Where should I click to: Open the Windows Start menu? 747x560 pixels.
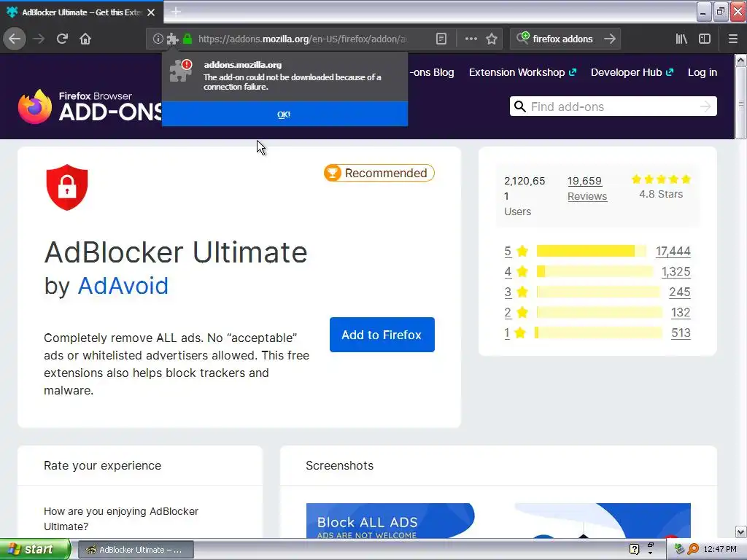[35, 550]
